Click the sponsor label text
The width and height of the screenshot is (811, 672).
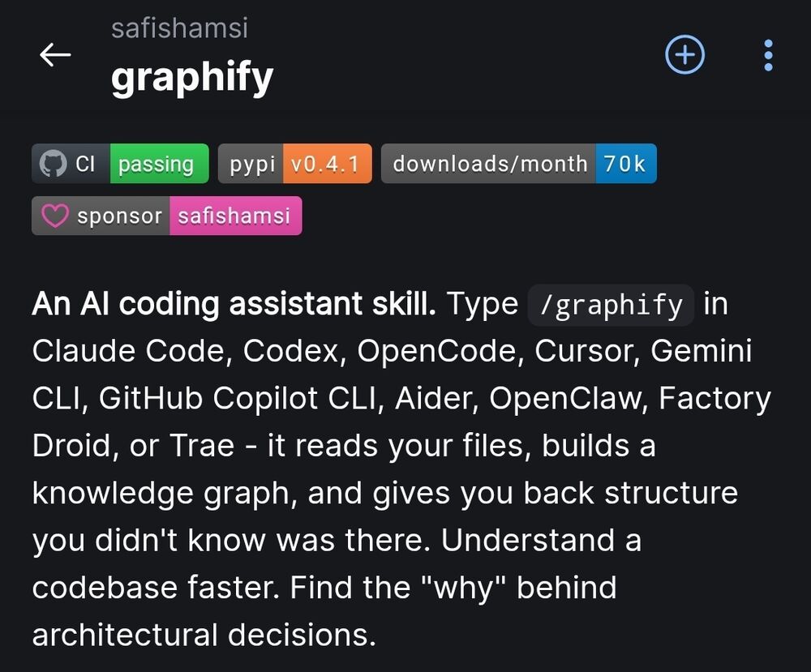pos(119,216)
